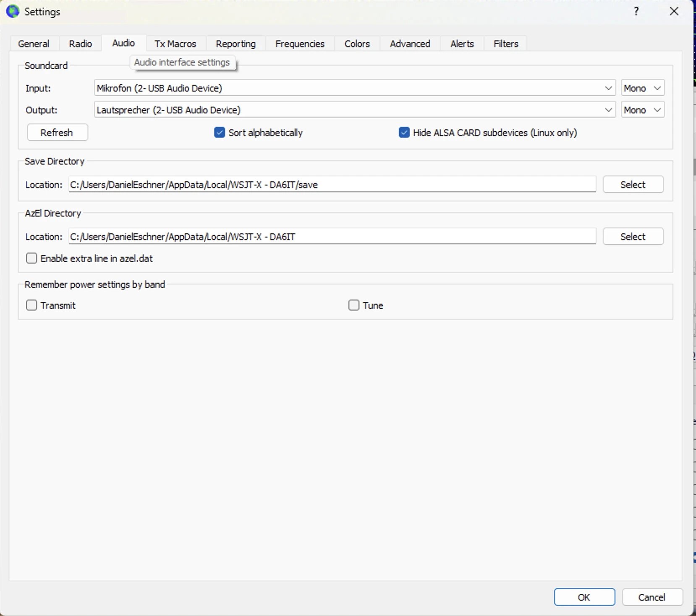Click the Refresh button

click(x=58, y=133)
